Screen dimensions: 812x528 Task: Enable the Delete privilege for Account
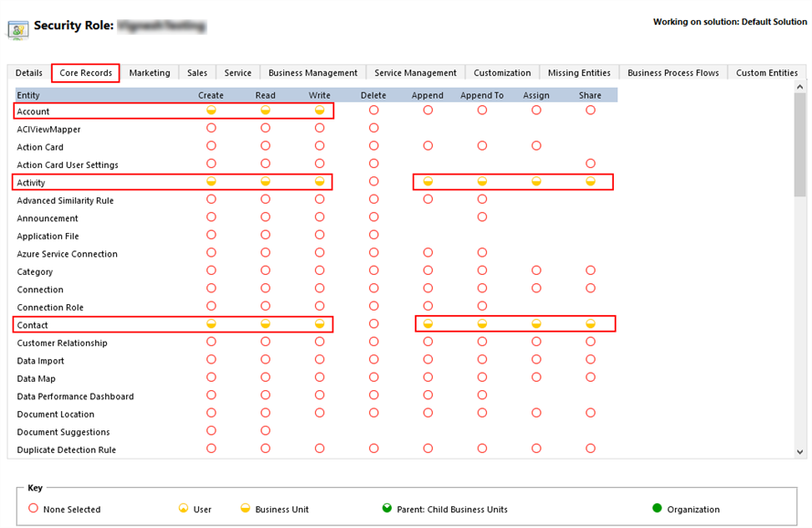pyautogui.click(x=373, y=110)
